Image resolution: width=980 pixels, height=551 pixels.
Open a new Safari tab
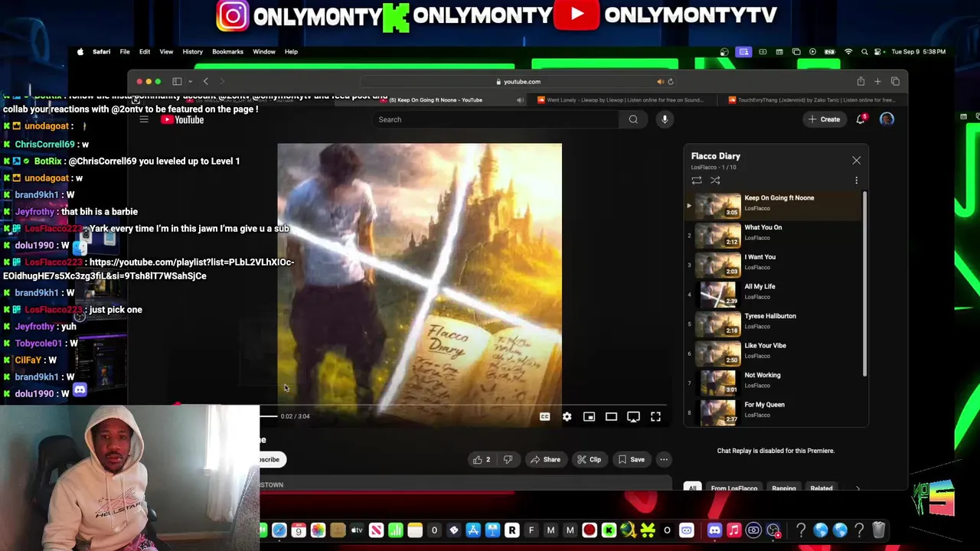point(877,81)
